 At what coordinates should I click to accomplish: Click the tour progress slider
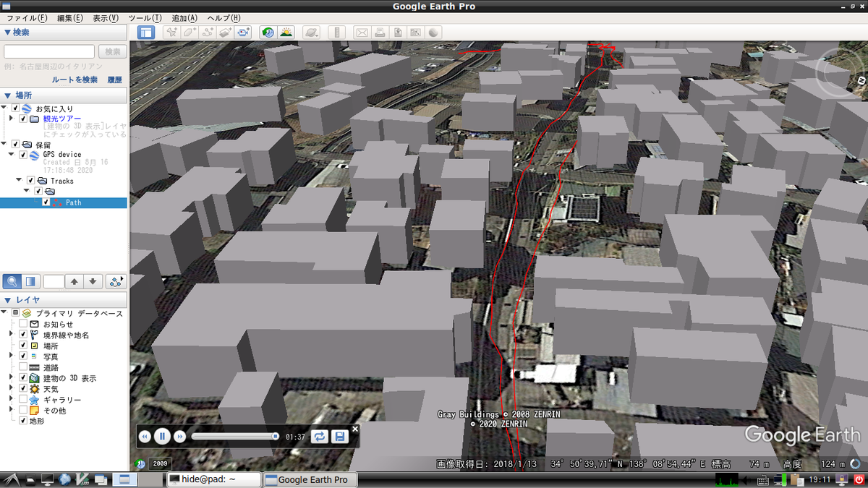click(x=235, y=436)
